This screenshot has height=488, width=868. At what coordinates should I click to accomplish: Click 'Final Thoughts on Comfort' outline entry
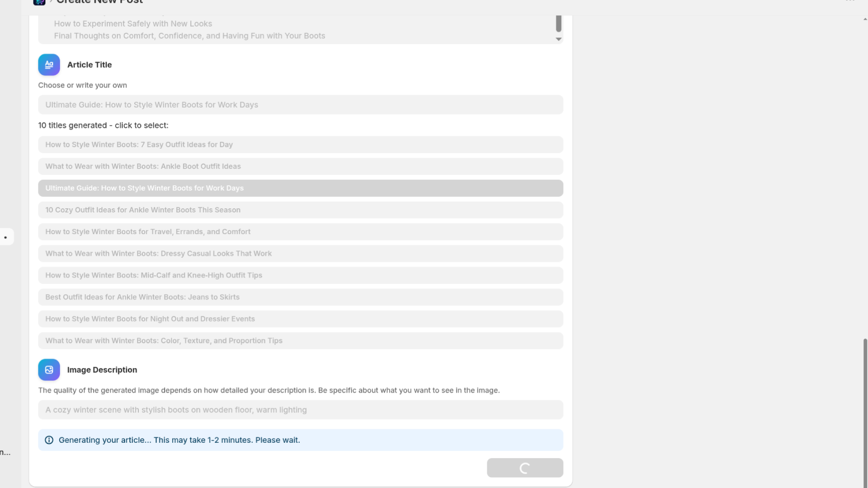pos(189,36)
